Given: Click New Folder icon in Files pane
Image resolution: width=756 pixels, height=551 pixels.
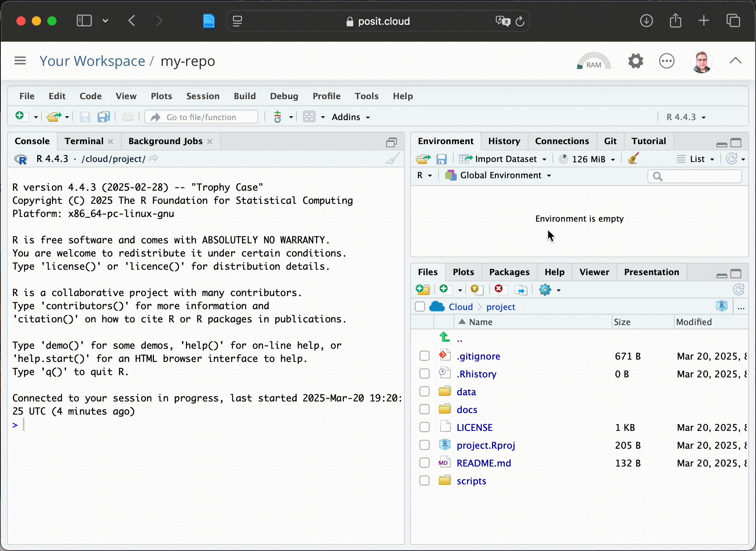Looking at the screenshot, I should click(x=423, y=290).
